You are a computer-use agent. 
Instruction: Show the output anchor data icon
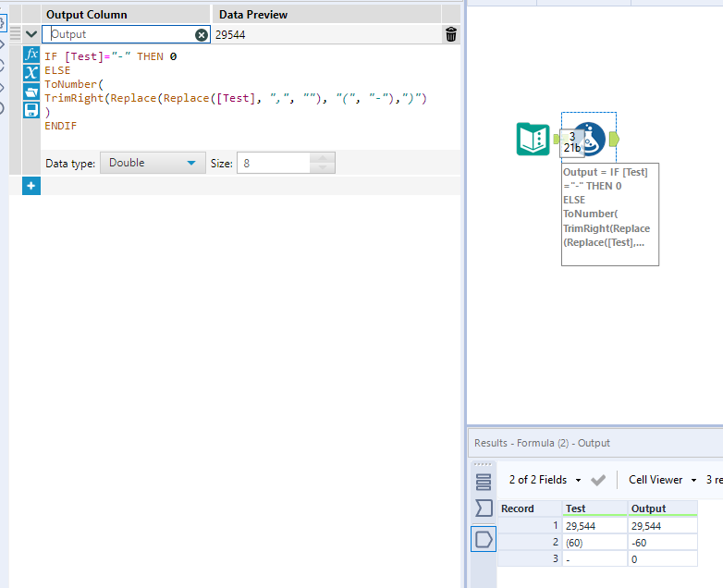484,539
